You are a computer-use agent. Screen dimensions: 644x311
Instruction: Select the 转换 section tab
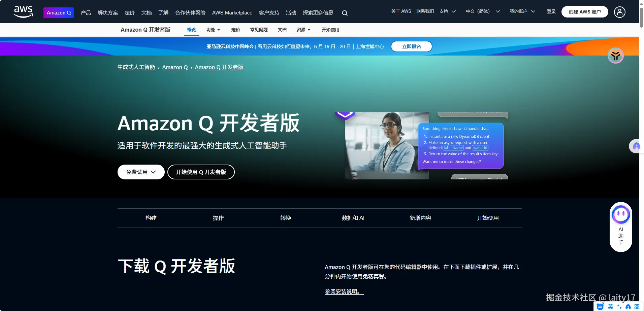click(x=286, y=218)
